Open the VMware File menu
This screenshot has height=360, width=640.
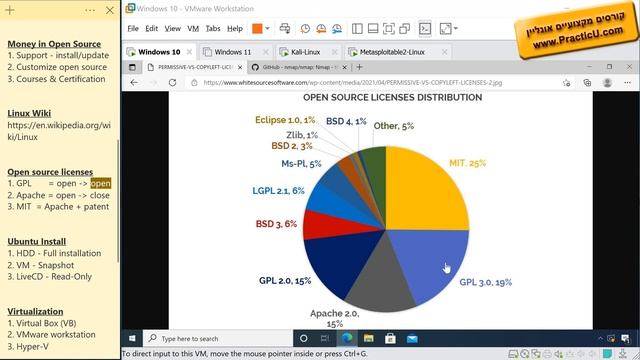click(x=133, y=29)
